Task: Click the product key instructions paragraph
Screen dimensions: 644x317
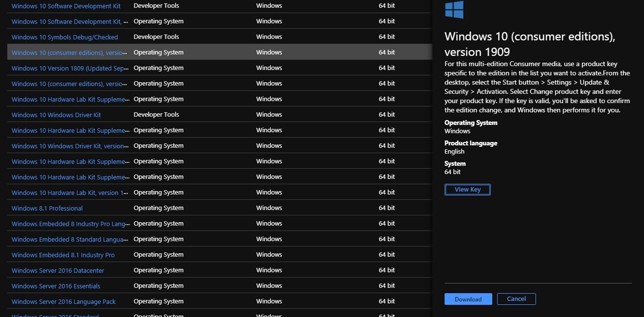Action: click(x=537, y=87)
